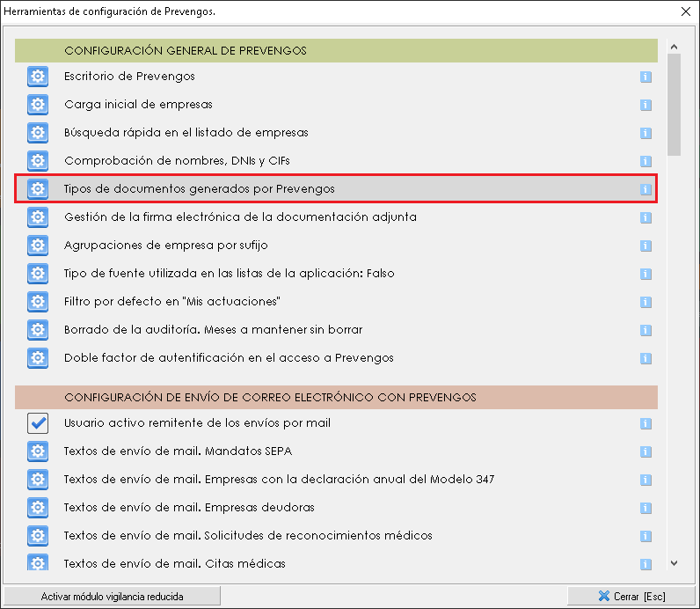This screenshot has width=700, height=609.
Task: Show info for Solicitudes de reconocimientos médicos
Action: point(645,536)
